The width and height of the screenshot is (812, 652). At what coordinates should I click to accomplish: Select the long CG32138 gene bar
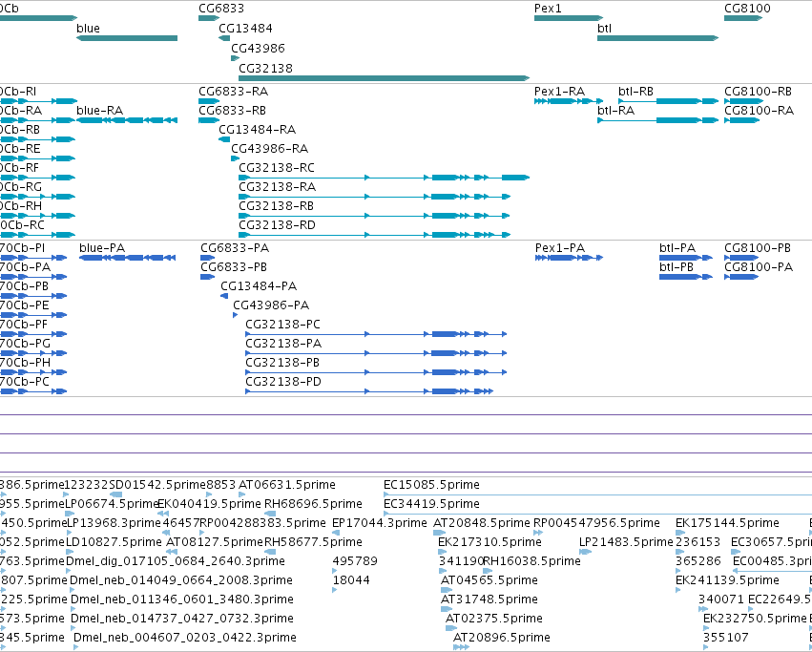tap(385, 78)
